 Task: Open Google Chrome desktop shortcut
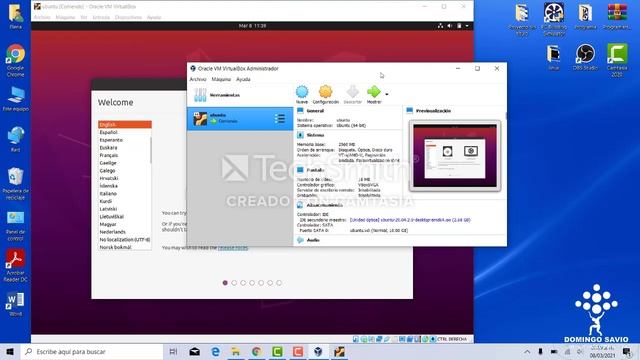tap(16, 60)
